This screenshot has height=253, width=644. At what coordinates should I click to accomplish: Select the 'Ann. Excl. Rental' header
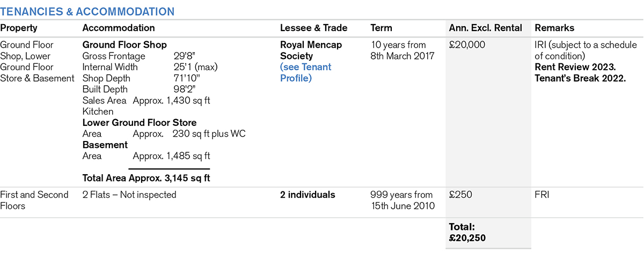coord(485,28)
